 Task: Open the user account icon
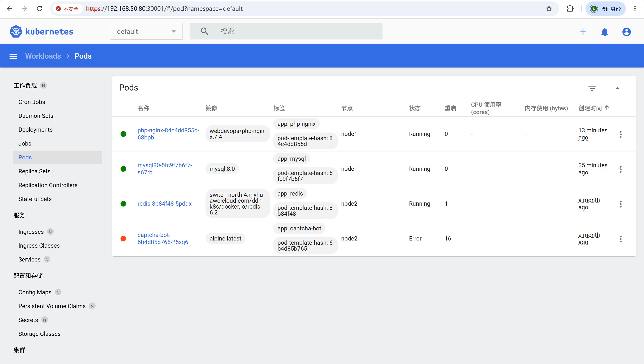coord(626,32)
